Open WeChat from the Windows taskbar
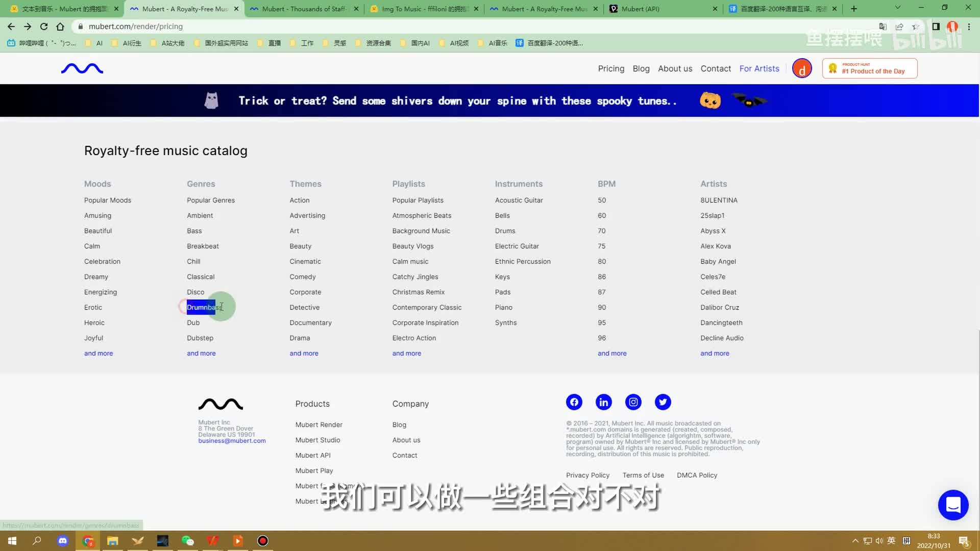 [187, 541]
